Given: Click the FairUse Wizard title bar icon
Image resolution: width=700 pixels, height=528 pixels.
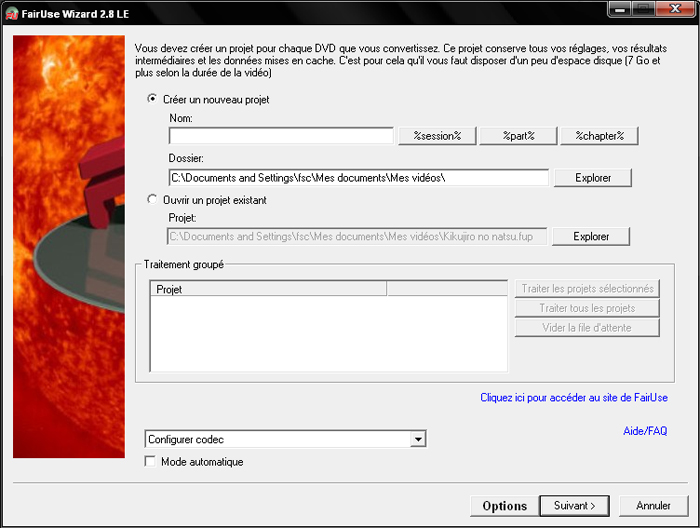Looking at the screenshot, I should point(12,14).
